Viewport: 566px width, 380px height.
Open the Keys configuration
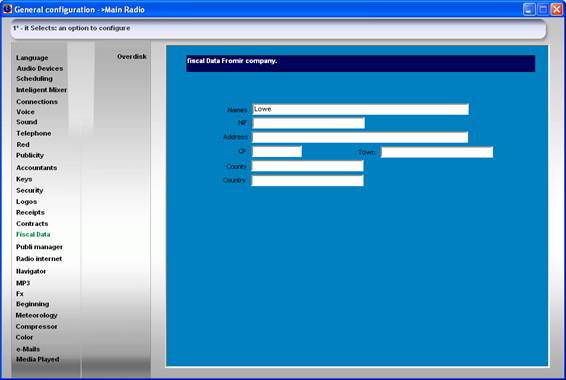coord(24,179)
